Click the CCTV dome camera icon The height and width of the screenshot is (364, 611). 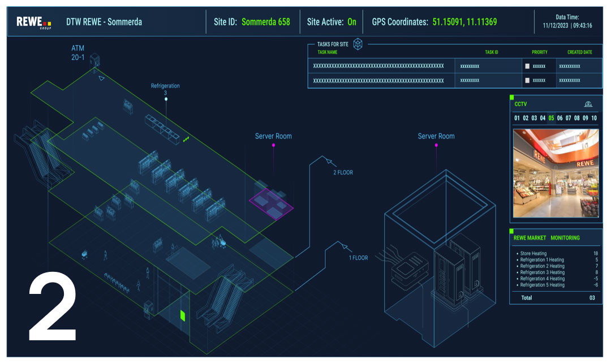(588, 104)
